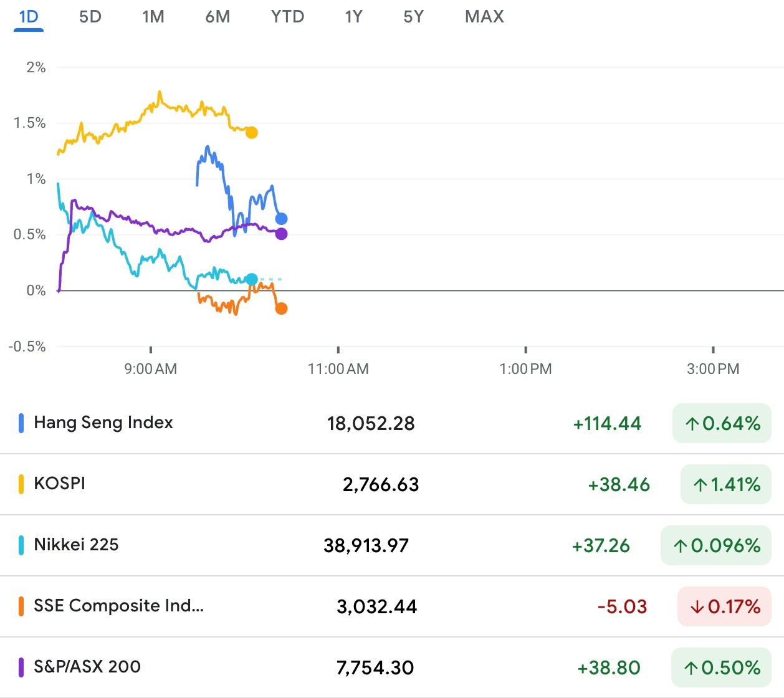Image resolution: width=784 pixels, height=698 pixels.
Task: Click the orange SSE Composite color marker
Action: click(x=21, y=606)
